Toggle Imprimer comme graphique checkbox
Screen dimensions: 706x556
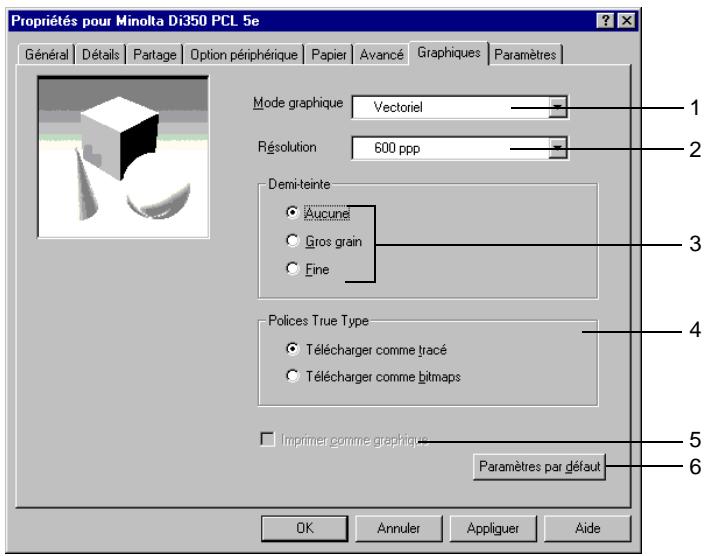click(267, 439)
